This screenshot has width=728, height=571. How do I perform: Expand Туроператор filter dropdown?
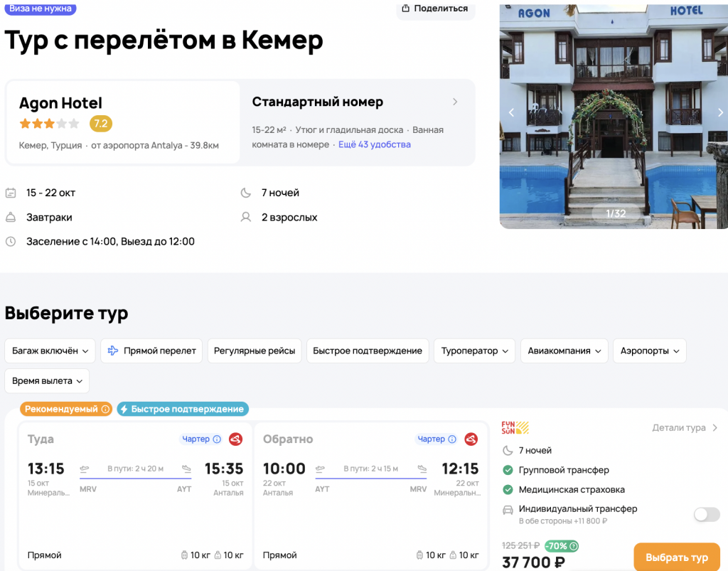(474, 351)
